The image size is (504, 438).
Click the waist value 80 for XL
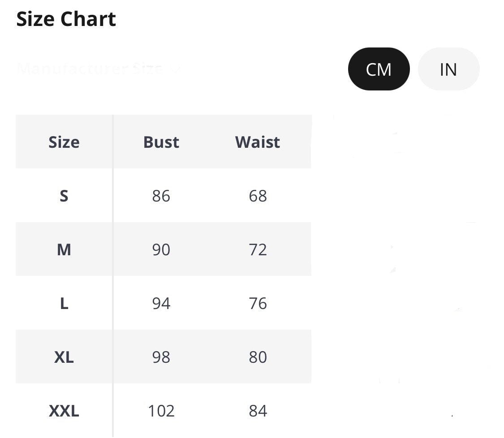point(258,357)
